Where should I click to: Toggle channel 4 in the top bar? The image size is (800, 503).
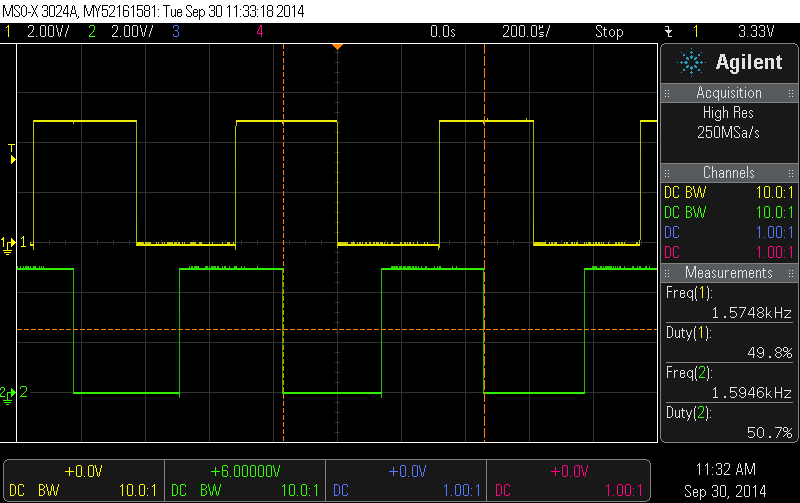260,32
